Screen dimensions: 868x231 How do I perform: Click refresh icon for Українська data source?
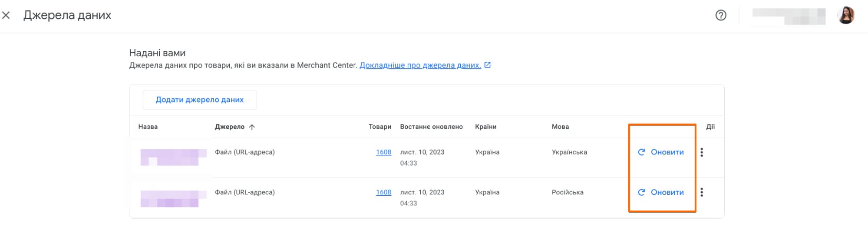[x=641, y=152]
